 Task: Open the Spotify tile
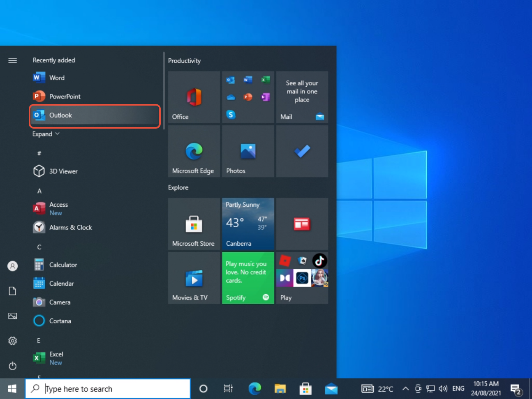[248, 278]
